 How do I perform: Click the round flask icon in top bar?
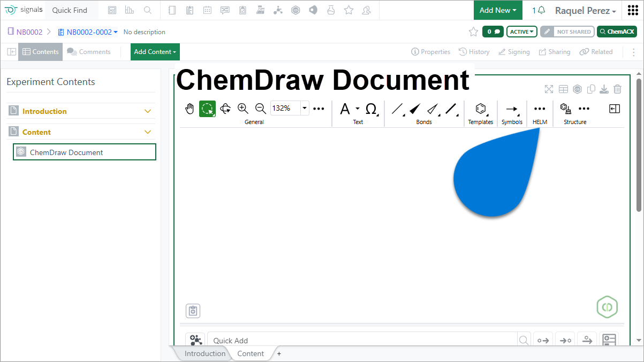tap(331, 10)
